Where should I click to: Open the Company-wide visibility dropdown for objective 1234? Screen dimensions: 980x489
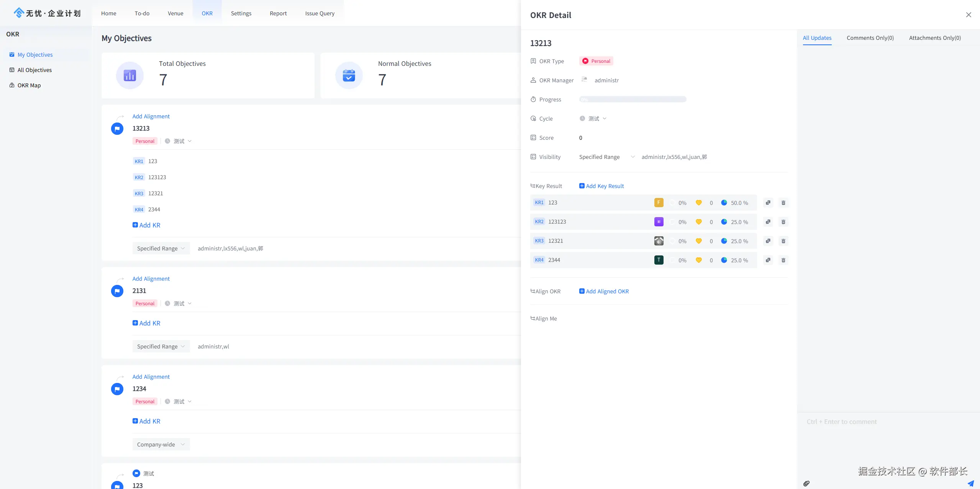point(161,444)
